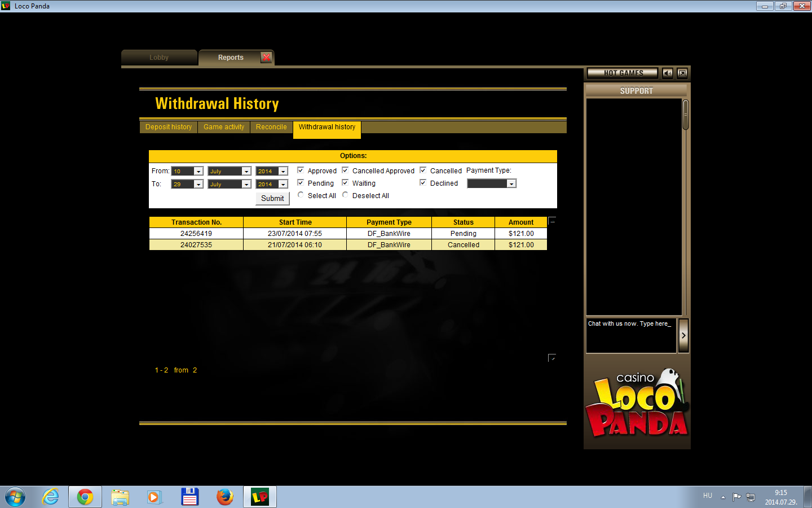Close the Reports tab with red X

(x=267, y=57)
